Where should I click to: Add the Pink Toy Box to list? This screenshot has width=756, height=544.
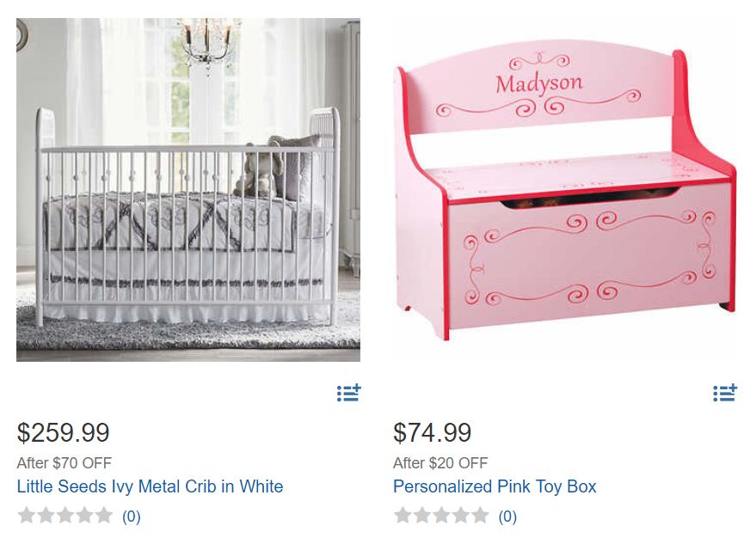pyautogui.click(x=725, y=394)
